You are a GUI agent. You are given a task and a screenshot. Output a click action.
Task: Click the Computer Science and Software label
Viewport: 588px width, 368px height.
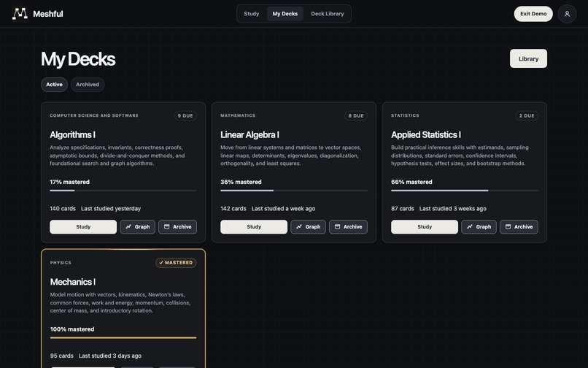[x=94, y=115]
